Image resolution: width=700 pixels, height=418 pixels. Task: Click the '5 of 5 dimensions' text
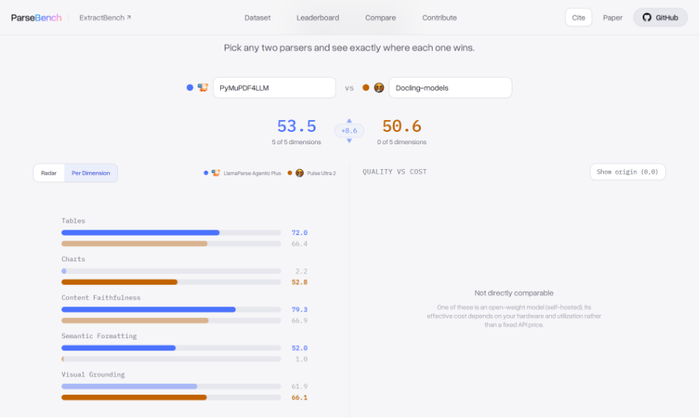[x=296, y=142]
